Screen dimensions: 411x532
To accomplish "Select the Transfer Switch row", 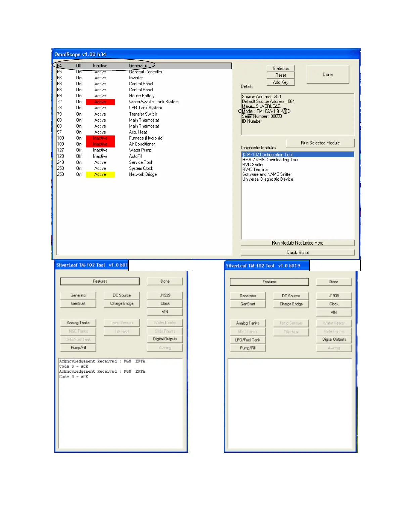I will coord(144,114).
